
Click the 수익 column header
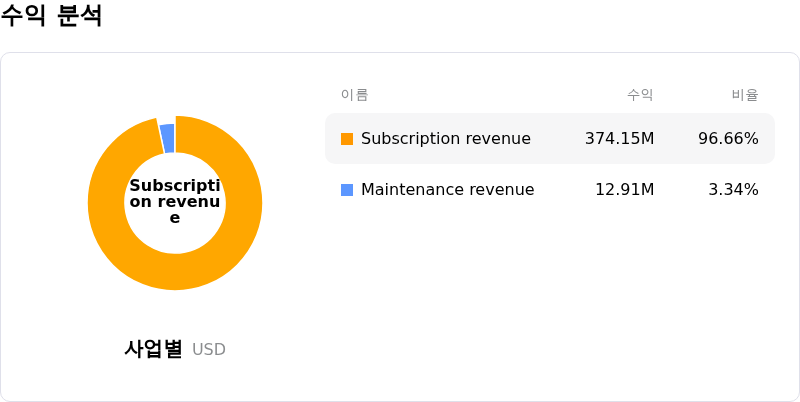640,95
